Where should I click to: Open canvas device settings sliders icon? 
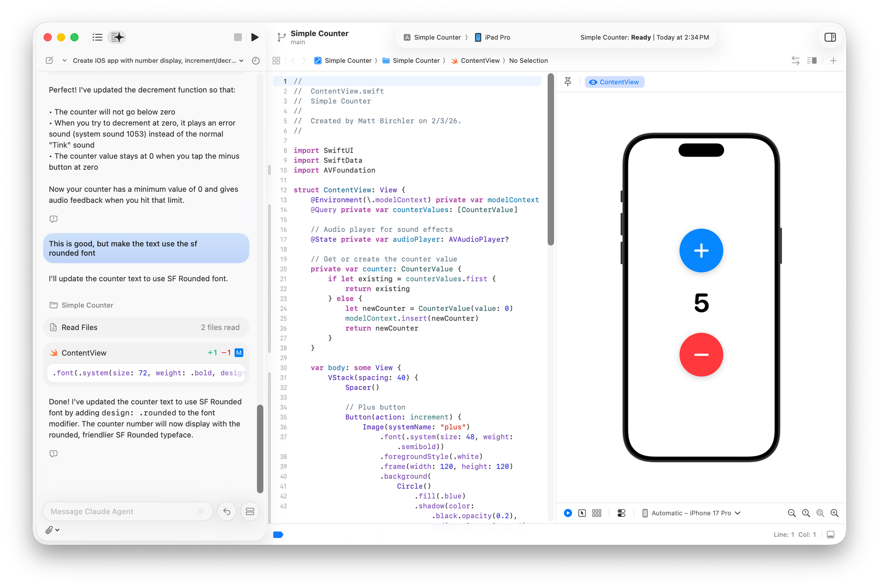(x=621, y=513)
